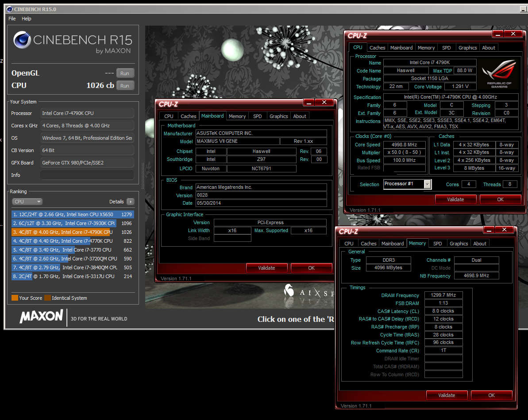Click the Cinebench title bar icon

(9, 9)
